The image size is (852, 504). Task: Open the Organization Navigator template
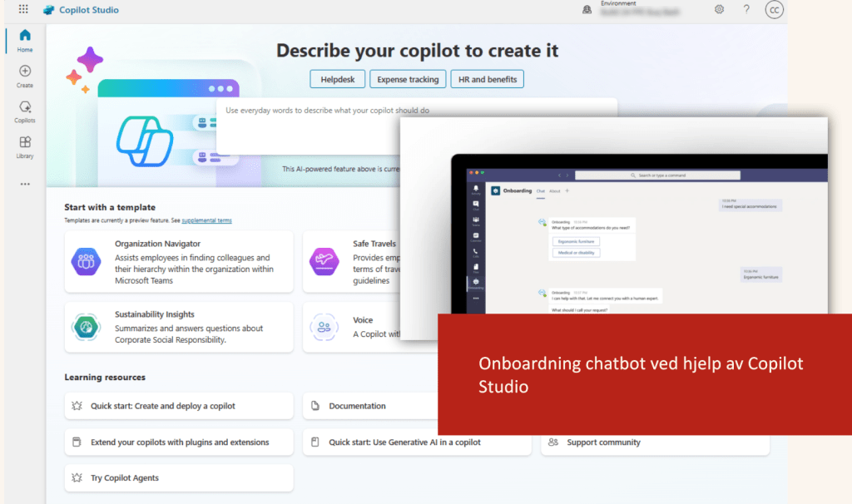179,262
